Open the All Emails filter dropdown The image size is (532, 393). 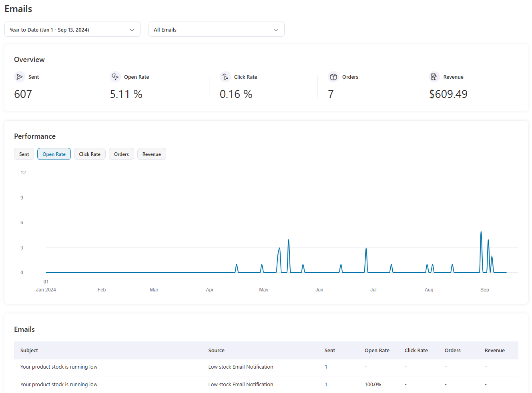(217, 30)
